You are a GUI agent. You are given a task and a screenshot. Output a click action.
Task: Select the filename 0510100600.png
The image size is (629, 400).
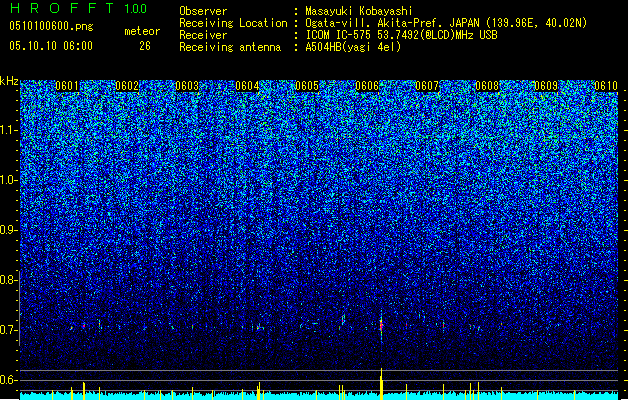[51, 26]
